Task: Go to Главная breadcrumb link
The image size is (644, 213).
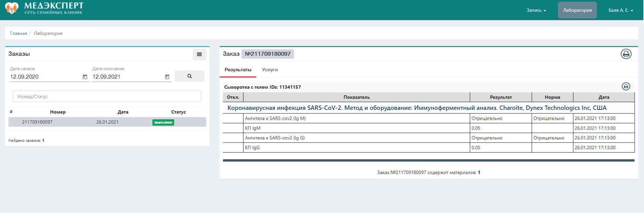Action: pyautogui.click(x=18, y=33)
